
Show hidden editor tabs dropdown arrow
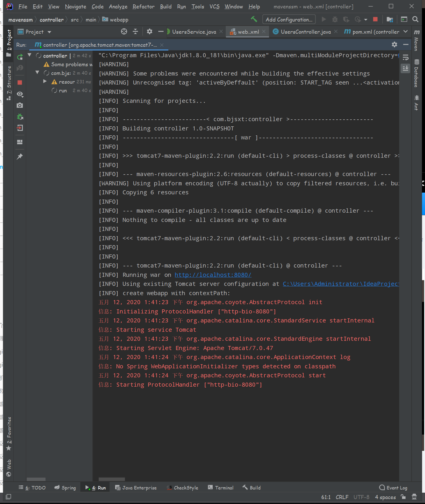tap(406, 31)
